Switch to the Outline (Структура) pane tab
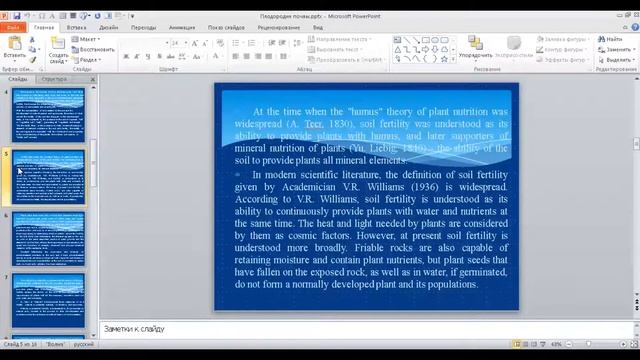 tap(54, 79)
